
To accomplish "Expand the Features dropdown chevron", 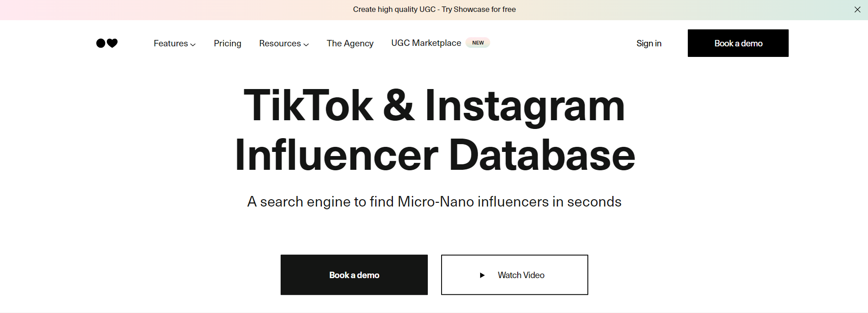I will (193, 45).
